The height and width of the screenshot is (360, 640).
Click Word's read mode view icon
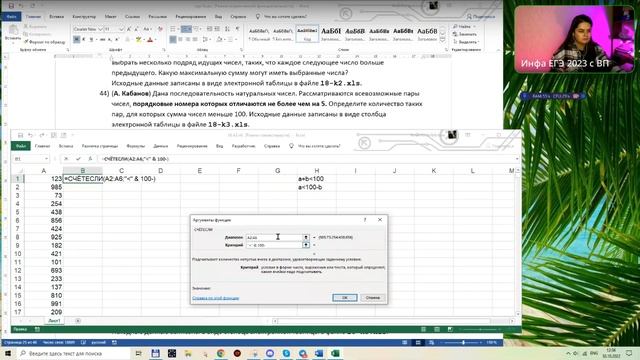tap(404, 342)
